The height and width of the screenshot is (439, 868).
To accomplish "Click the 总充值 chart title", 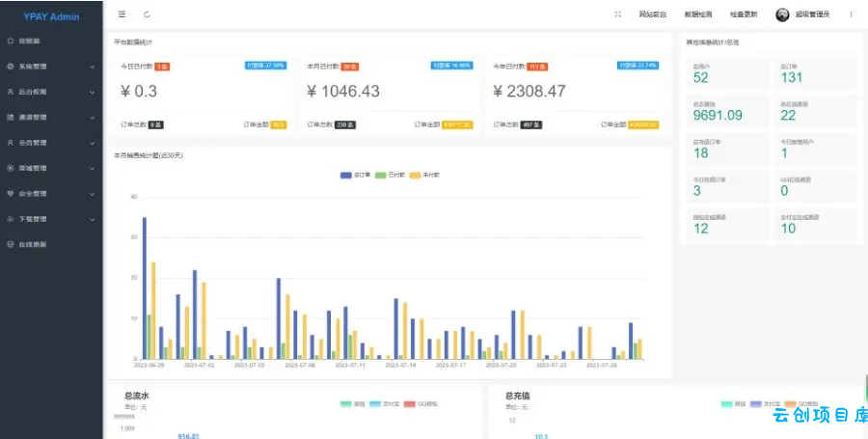I will 518,396.
